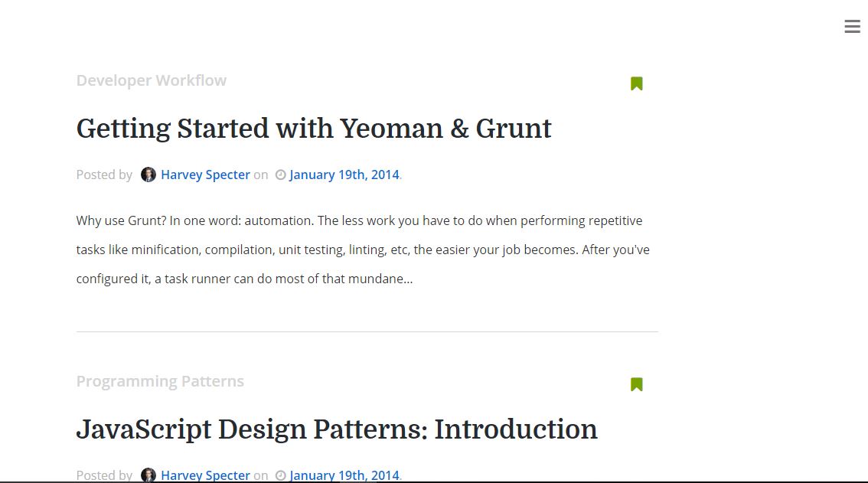Click the 'Posted by' label on first post
868x483 pixels.
104,175
